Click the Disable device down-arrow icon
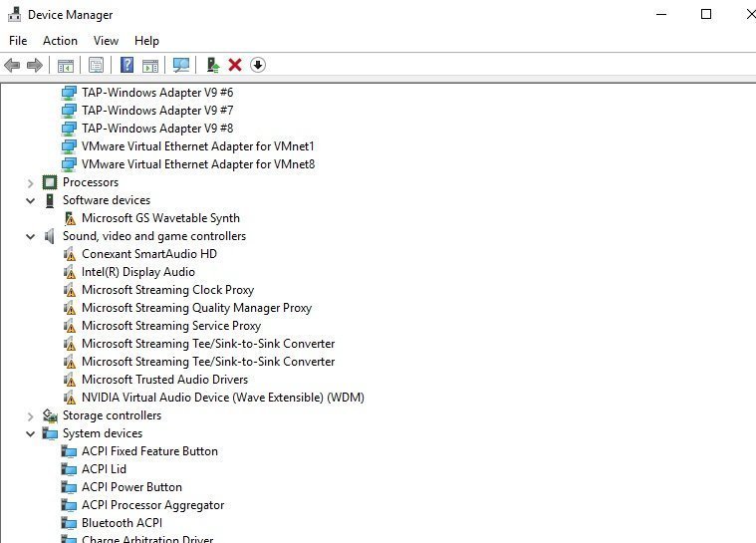The width and height of the screenshot is (756, 543). [x=258, y=65]
